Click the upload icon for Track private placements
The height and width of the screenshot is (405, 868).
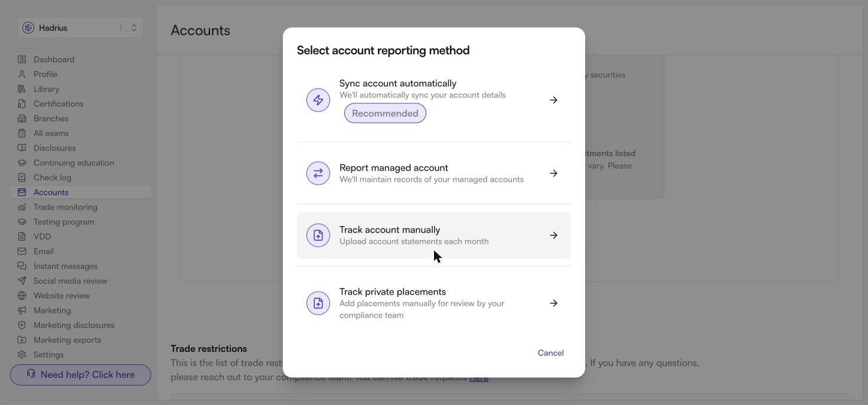318,303
